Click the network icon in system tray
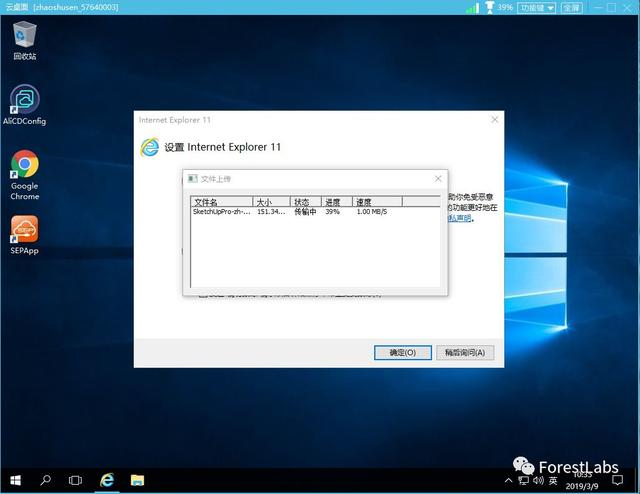 [524, 481]
